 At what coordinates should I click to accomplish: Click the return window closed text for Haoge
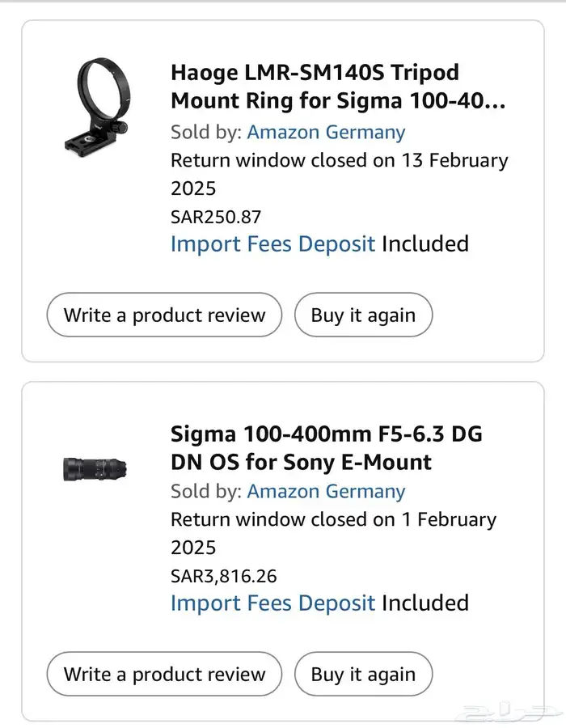point(339,160)
